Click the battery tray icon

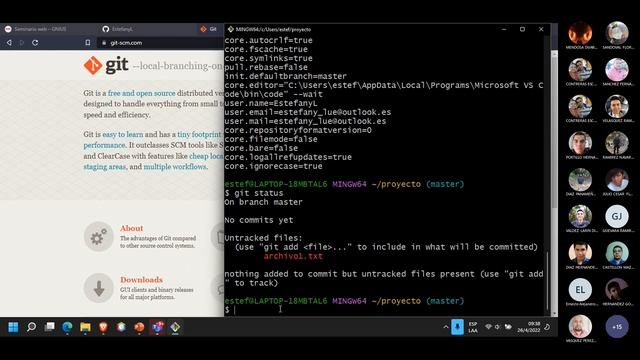coord(508,327)
